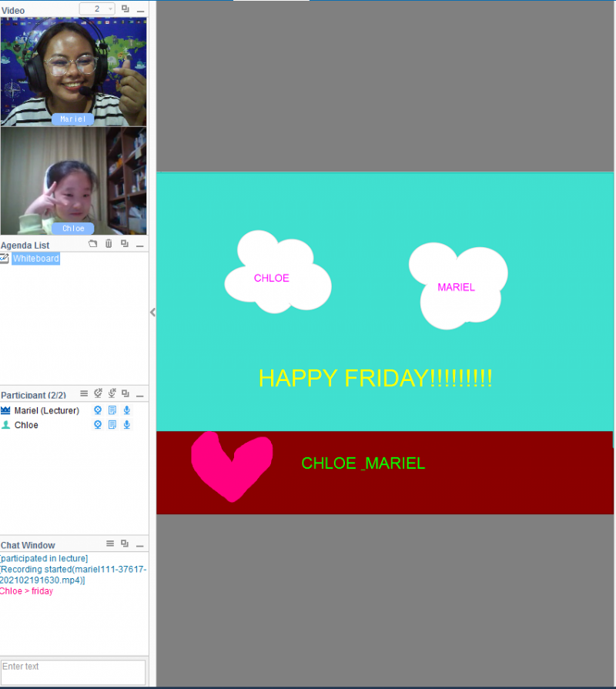The image size is (616, 689).
Task: Select the Whiteboard agenda item
Action: click(35, 259)
